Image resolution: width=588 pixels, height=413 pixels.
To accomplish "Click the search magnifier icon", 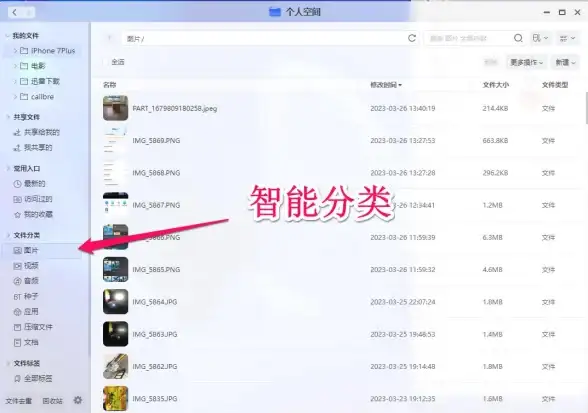I will click(x=518, y=38).
